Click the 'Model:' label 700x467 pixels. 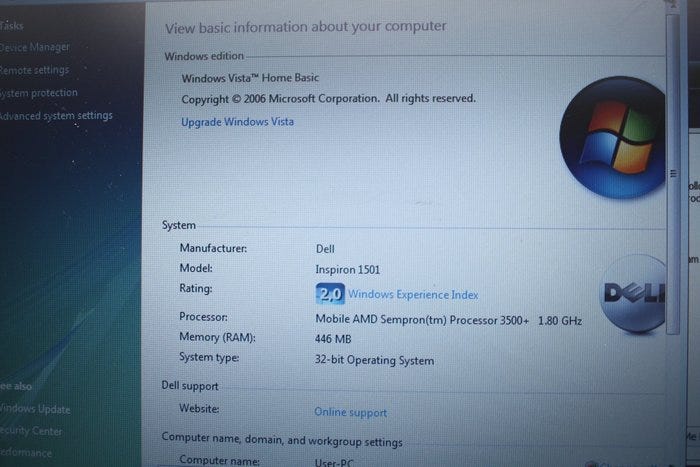[196, 268]
